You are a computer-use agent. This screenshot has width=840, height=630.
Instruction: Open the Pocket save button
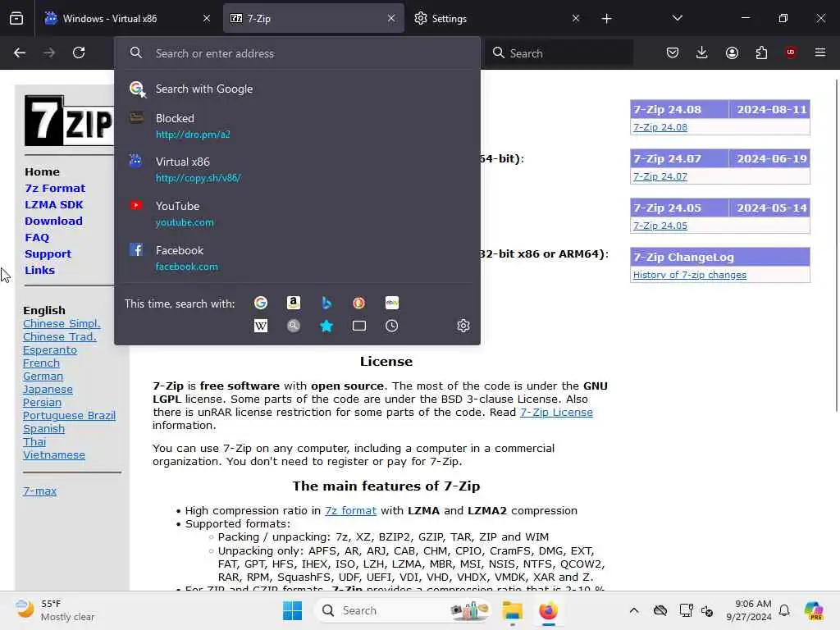coord(673,52)
